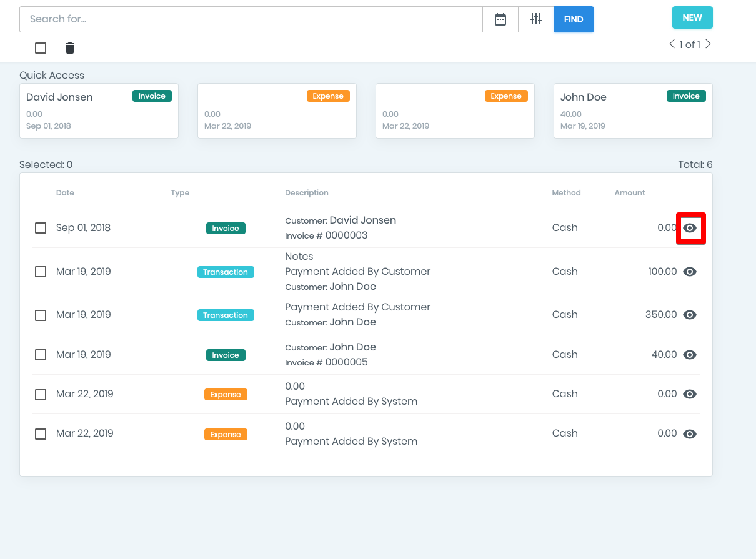Screen dimensions: 756x559
Task: Open the calendar date filter icon
Action: (x=500, y=19)
